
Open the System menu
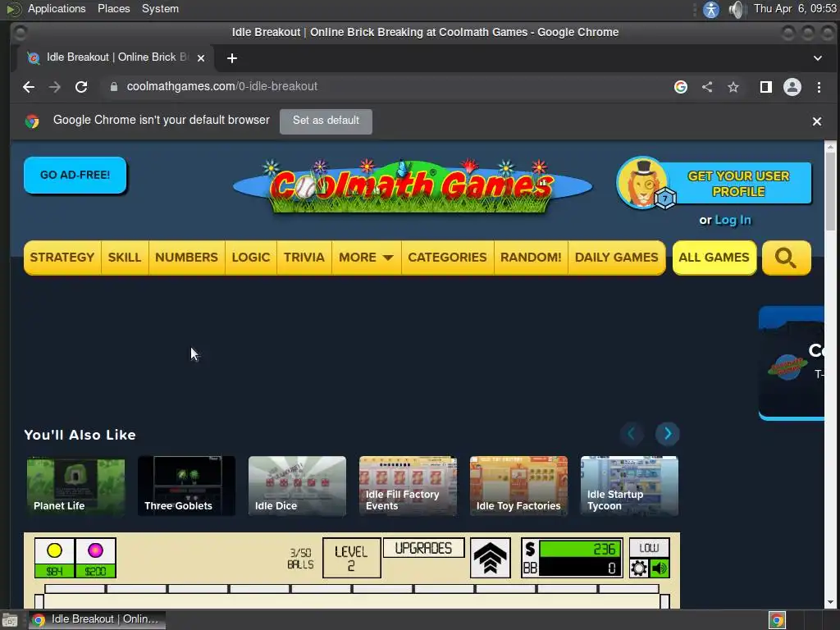[160, 9]
